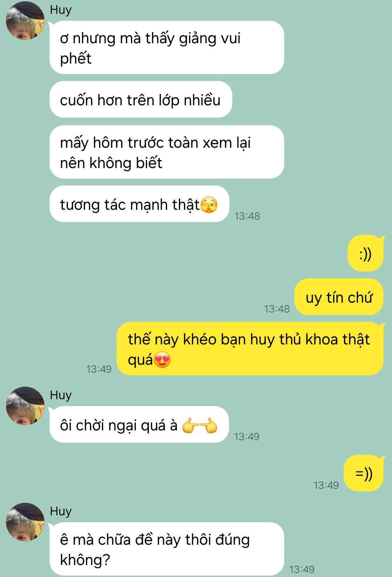Screen dimensions: 392x577
Task: Click the heart-eyes emoji in yellow bubble
Action: 162,360
